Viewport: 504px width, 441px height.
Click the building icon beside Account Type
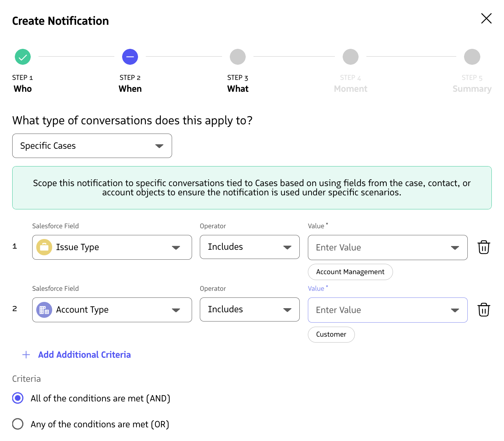click(x=44, y=310)
